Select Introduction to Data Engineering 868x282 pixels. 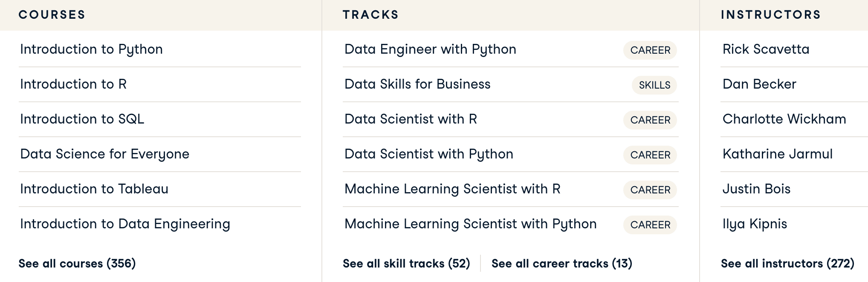coord(125,224)
